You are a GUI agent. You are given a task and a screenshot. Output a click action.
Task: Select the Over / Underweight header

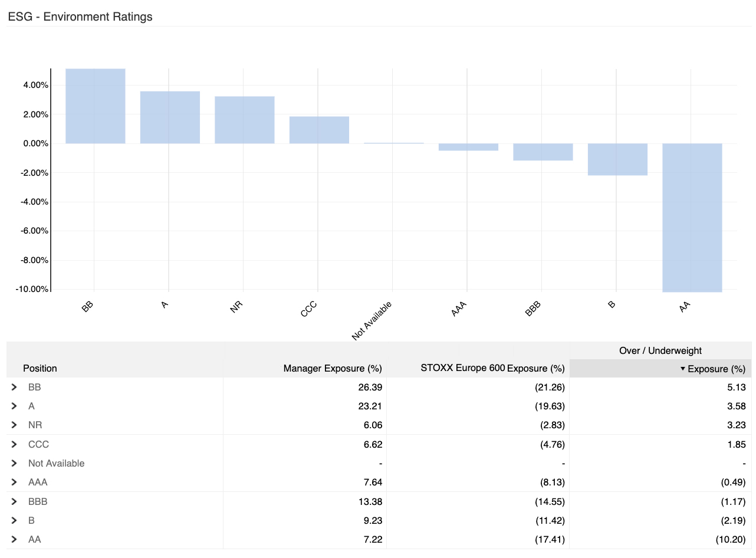tap(659, 350)
